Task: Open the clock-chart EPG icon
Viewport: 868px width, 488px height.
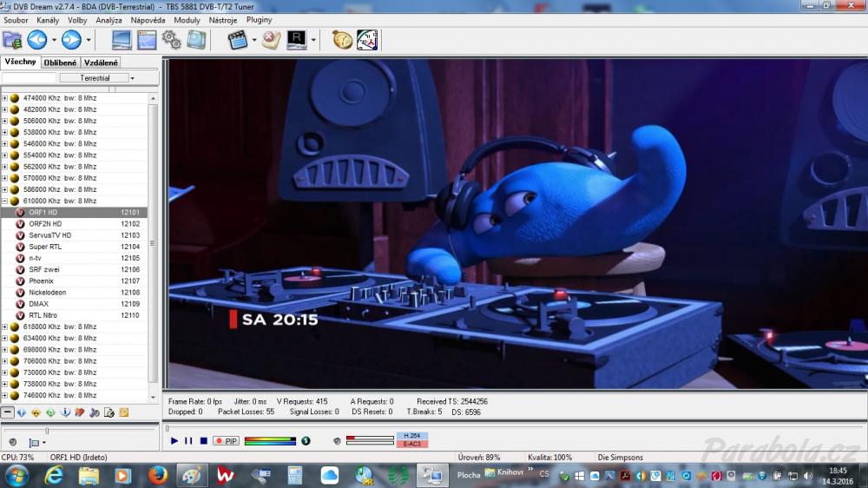Action: [x=367, y=40]
